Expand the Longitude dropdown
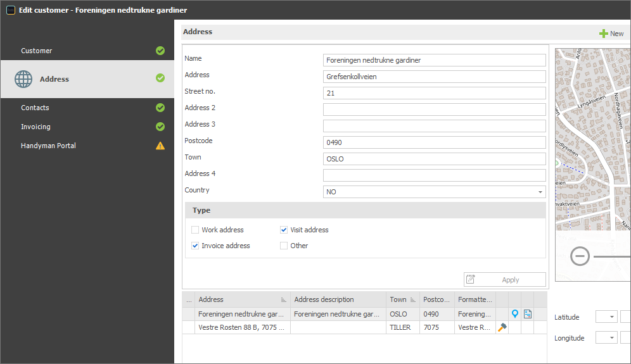Viewport: 631px width, 364px height. click(606, 338)
